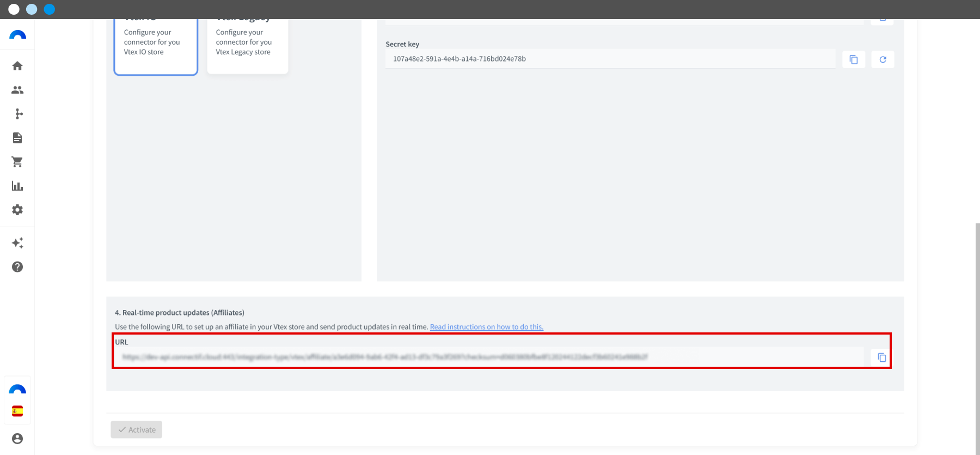Click the Connectif logo above the flag
This screenshot has height=455, width=980.
tap(17, 389)
